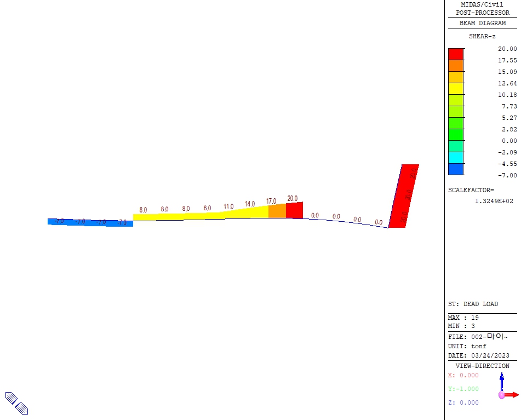Click the tall red shear block on the inclined column
Screen dimensions: 521x420
tap(404, 196)
